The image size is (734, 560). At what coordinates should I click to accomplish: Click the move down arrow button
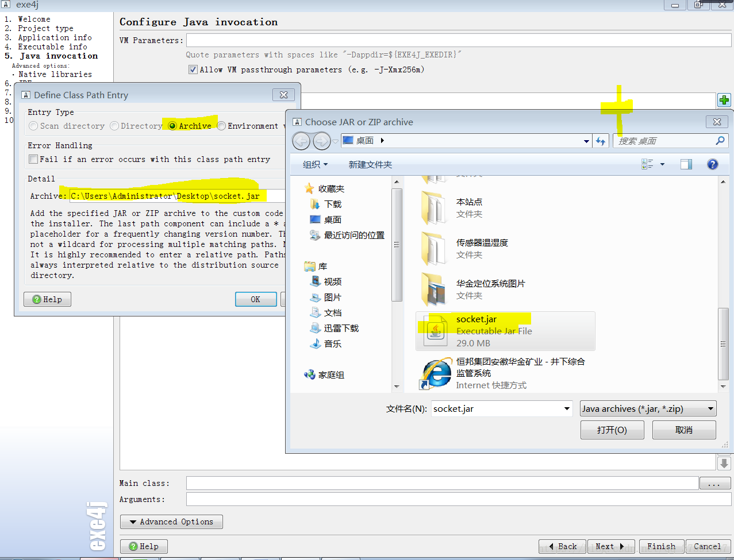724,462
